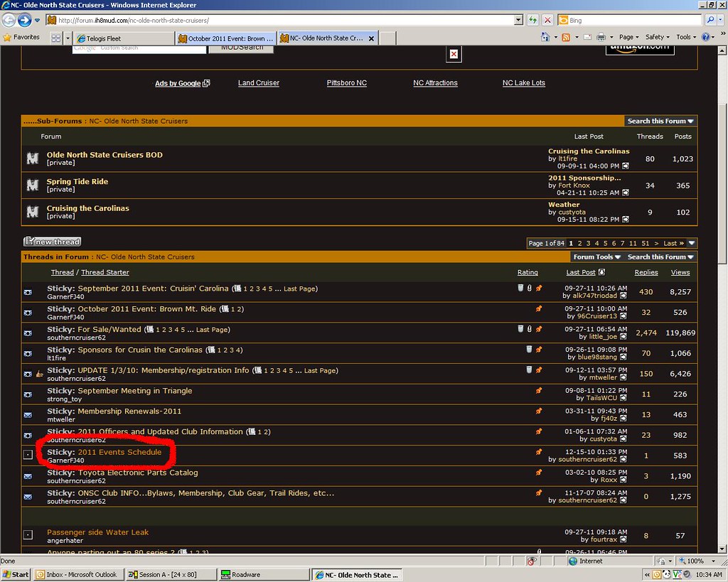Open the 2011 Events Schedule sticky thread
This screenshot has width=728, height=582.
tap(119, 452)
